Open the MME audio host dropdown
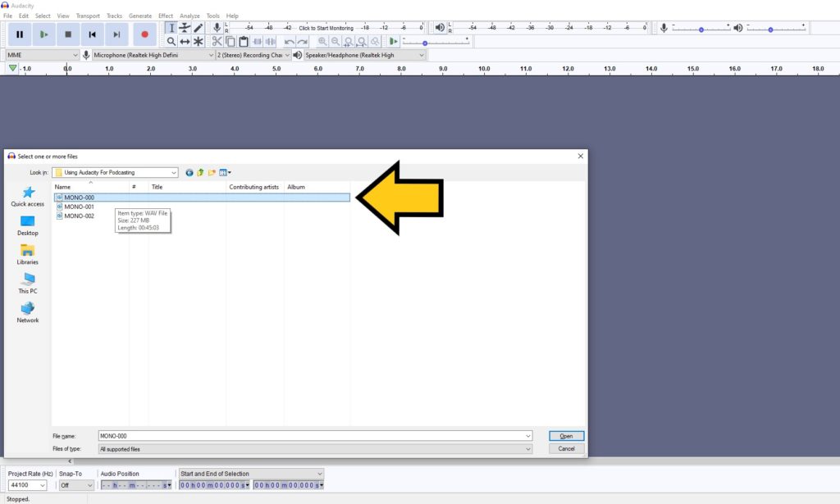 tap(42, 55)
